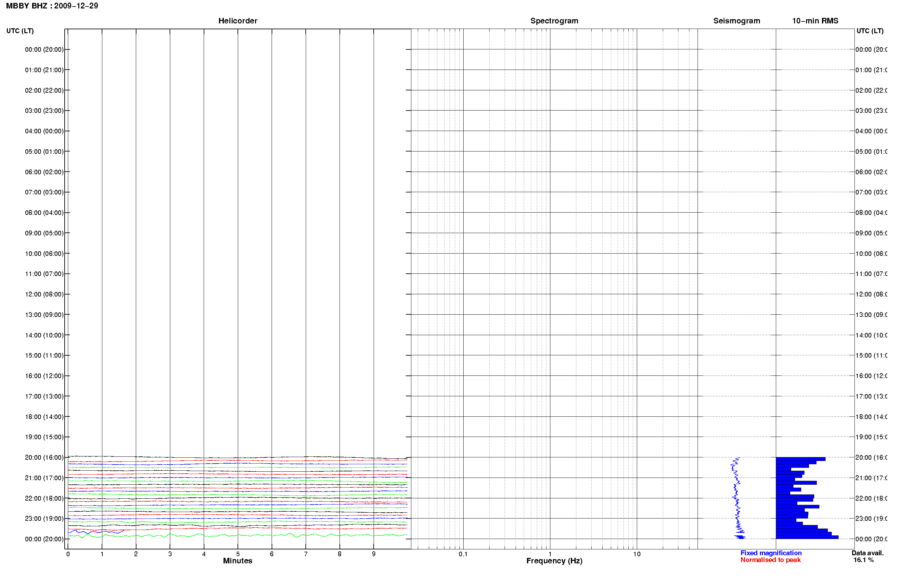The image size is (924, 578).
Task: Click the bottom-left 00:00 (20:00) label
Action: (x=44, y=539)
